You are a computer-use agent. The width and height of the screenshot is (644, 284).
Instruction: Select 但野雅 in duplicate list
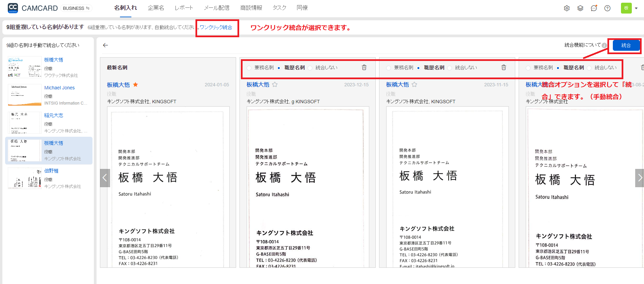(x=49, y=178)
